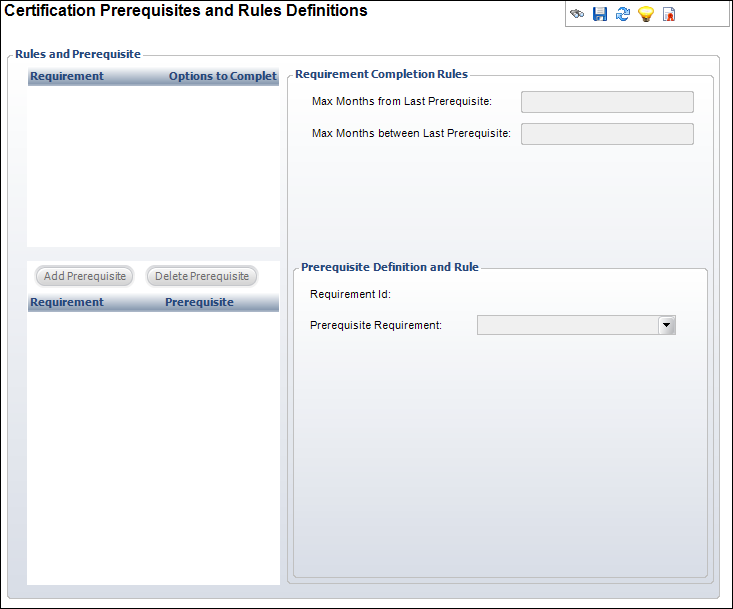Viewport: 733px width, 609px height.
Task: Click inside the Prerequisite Requirement combo box
Action: [x=567, y=325]
